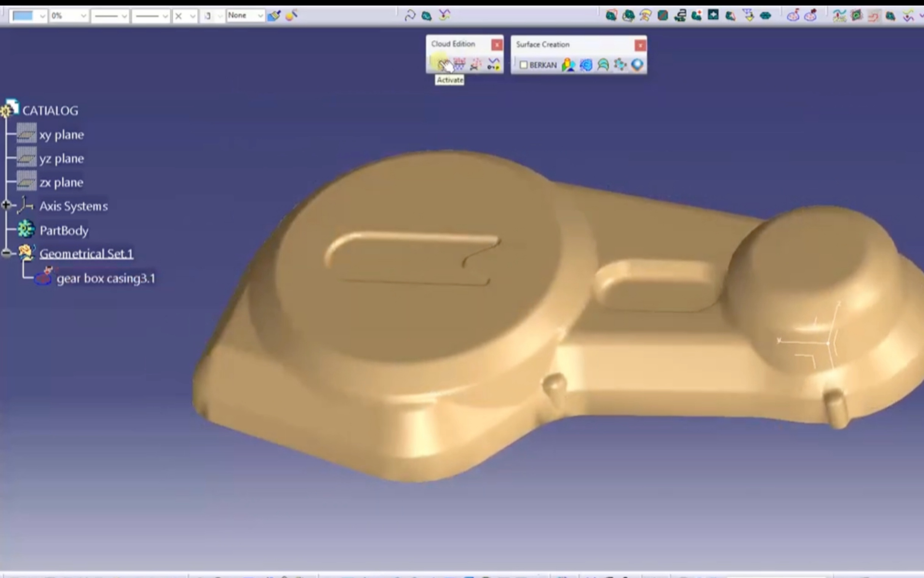Click the rightmost Cloud Edition toolbar icon
924x578 pixels.
click(493, 64)
